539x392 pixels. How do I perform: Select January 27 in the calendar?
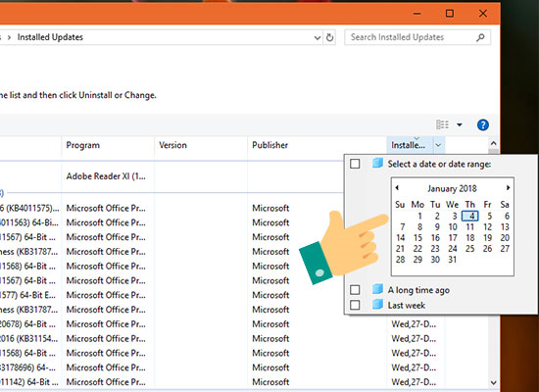point(505,249)
